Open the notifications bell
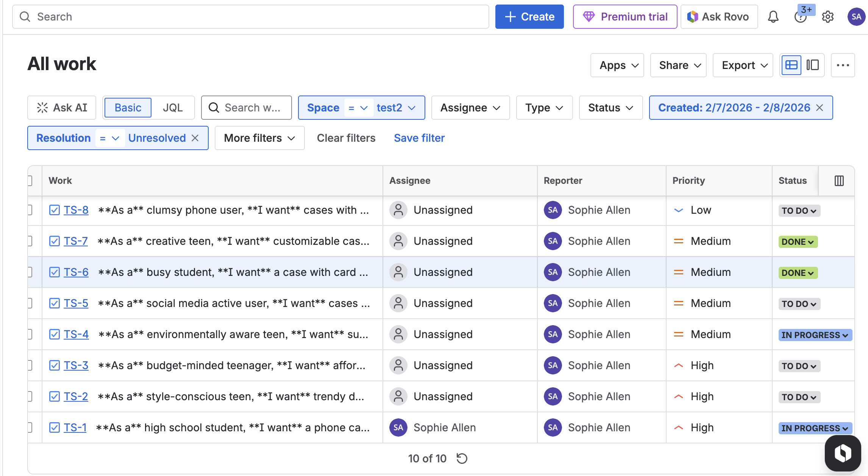868x476 pixels. [773, 17]
